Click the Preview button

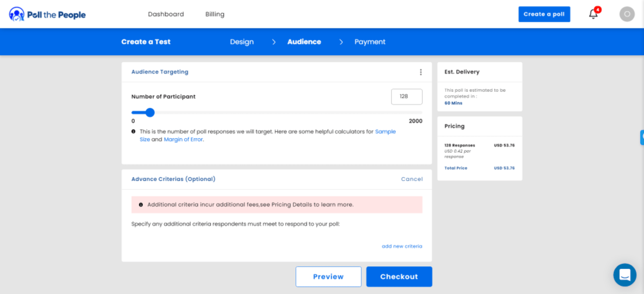coord(328,277)
